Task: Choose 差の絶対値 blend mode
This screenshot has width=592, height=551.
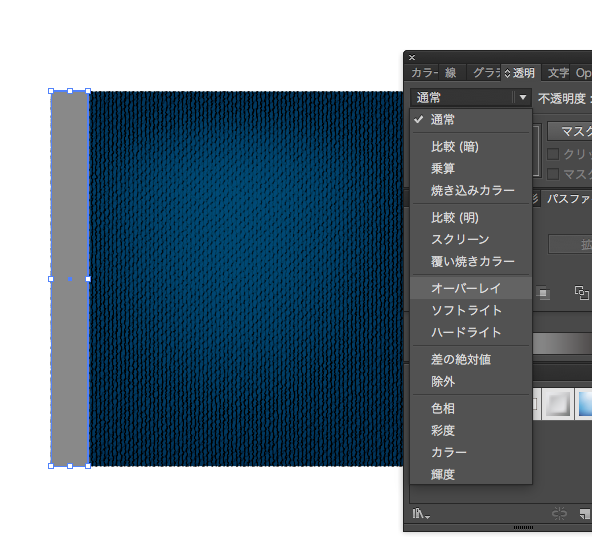Action: 471,360
